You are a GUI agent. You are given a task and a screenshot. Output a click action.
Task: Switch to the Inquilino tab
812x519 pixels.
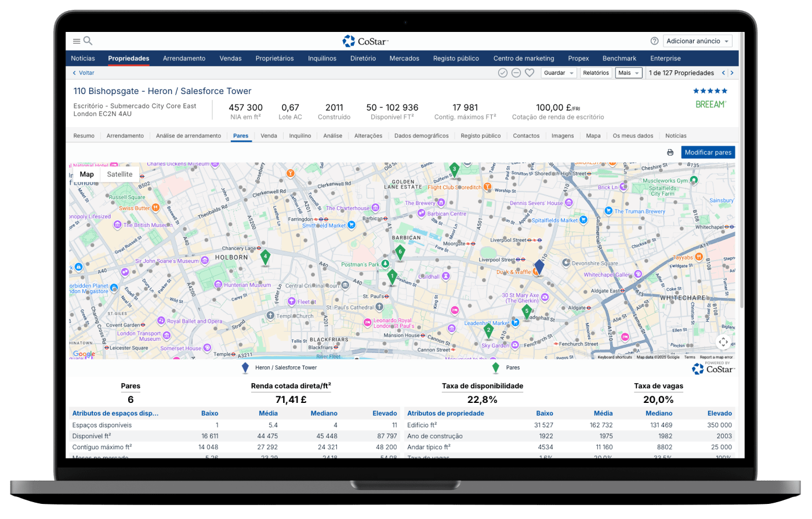point(300,136)
